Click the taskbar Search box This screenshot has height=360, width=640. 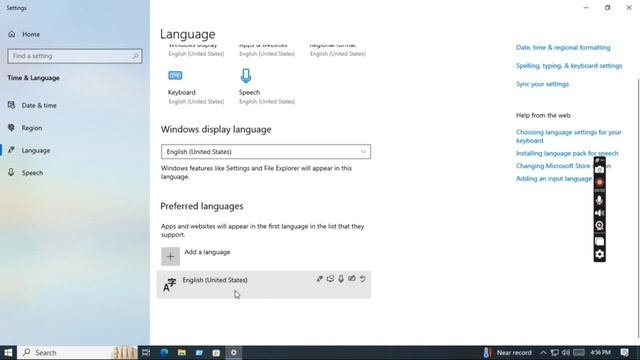(78, 353)
